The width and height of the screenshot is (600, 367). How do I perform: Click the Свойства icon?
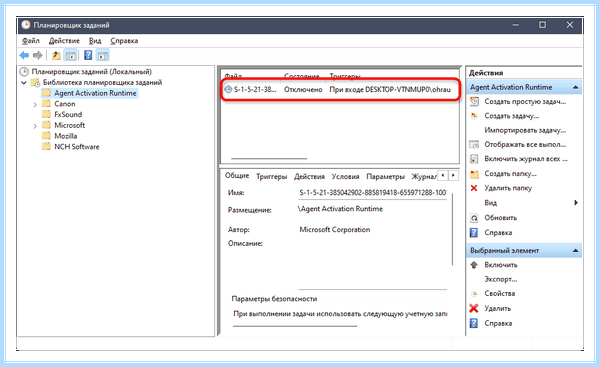(474, 294)
